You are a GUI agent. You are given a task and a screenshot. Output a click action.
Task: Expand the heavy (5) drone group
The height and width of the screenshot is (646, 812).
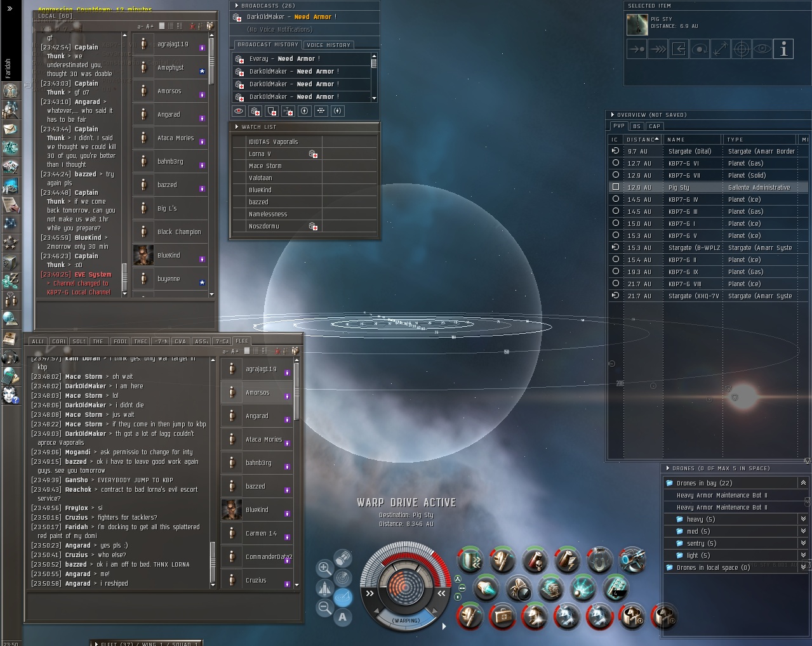pyautogui.click(x=803, y=519)
